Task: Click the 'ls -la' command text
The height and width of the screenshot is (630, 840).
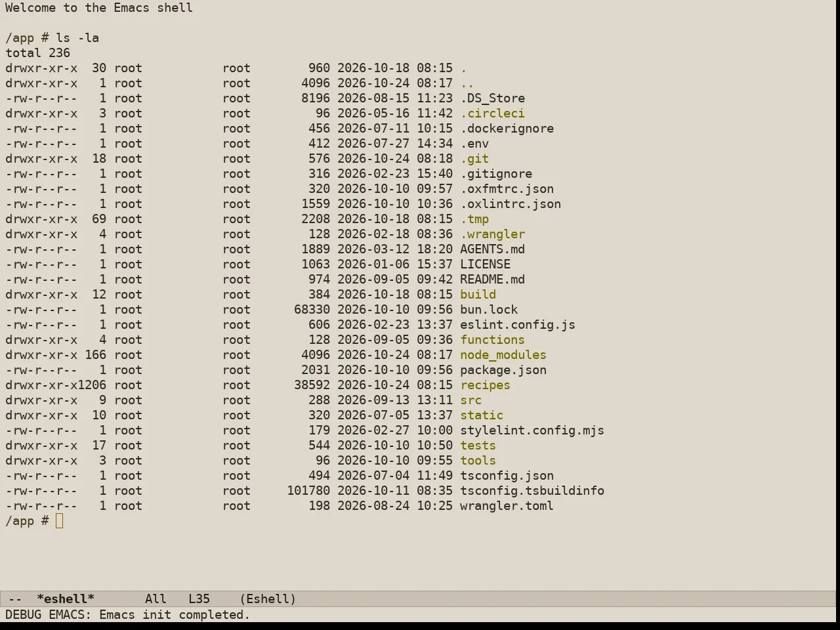Action: (77, 38)
